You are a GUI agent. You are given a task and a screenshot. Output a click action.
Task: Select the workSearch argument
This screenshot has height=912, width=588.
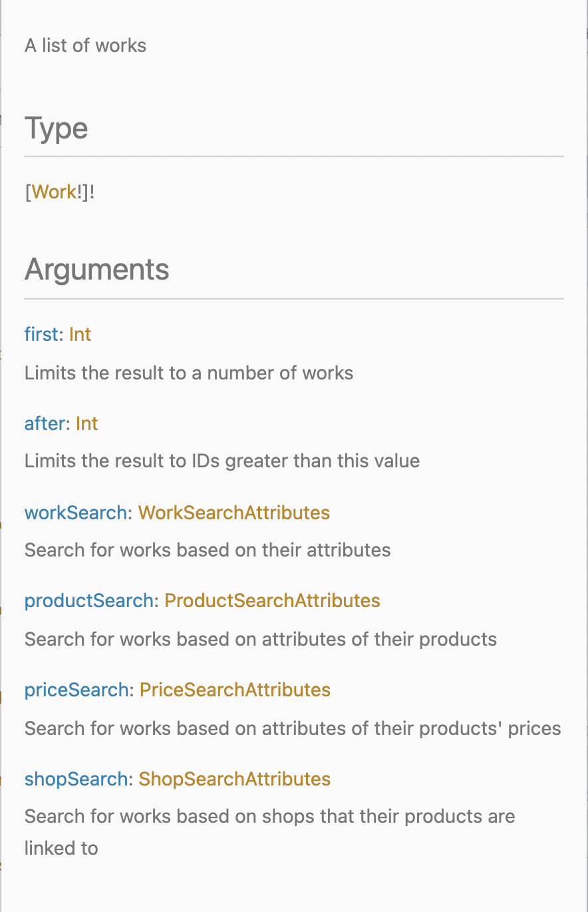(x=75, y=513)
